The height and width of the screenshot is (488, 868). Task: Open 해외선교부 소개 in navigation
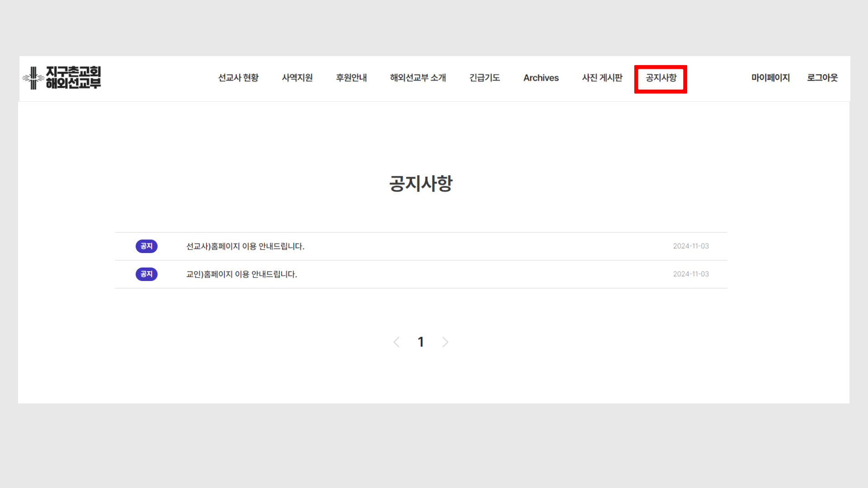(418, 78)
